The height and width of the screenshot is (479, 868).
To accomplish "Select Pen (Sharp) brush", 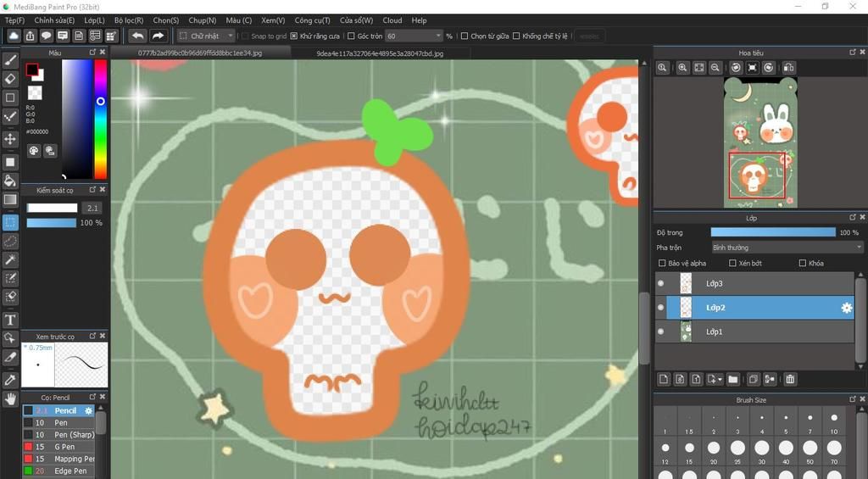I will coord(59,435).
